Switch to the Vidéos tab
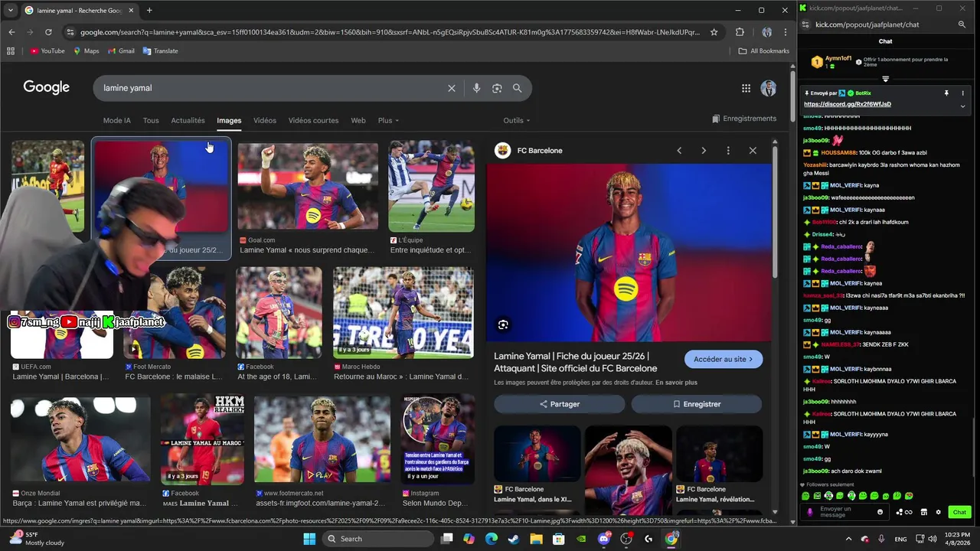Viewport: 980px width, 551px height. [265, 120]
